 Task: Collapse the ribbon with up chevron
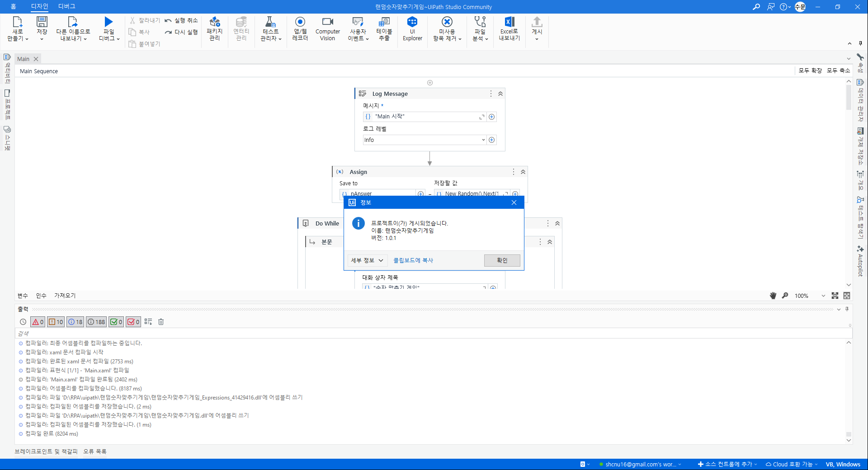(849, 43)
